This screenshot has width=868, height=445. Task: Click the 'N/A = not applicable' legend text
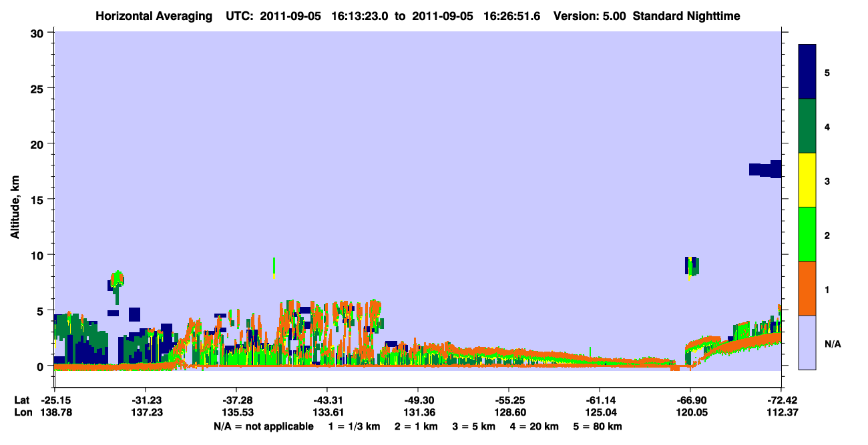(264, 426)
